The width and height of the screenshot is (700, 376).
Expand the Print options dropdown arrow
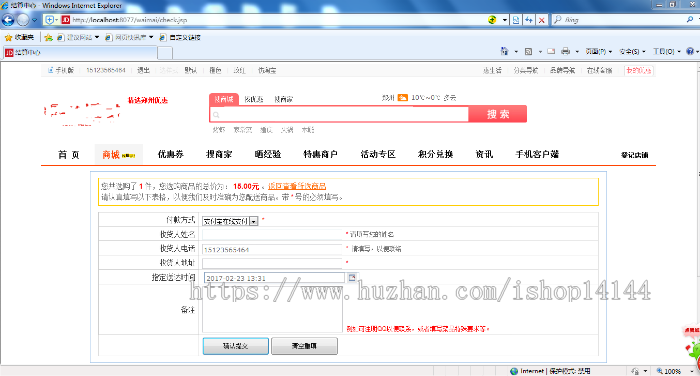pos(577,52)
